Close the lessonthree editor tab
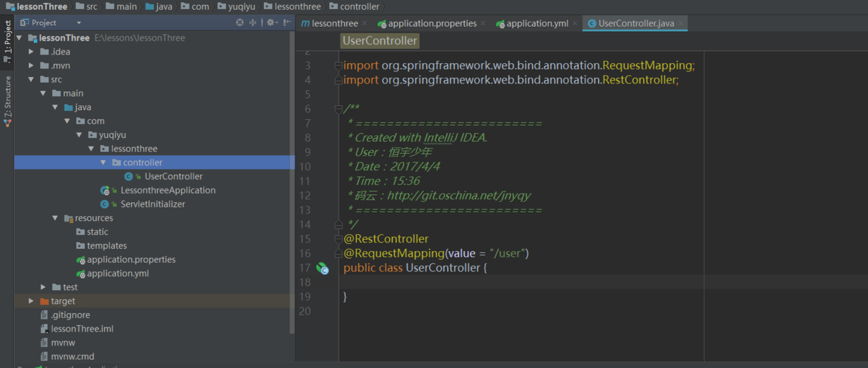This screenshot has width=868, height=368. [x=365, y=24]
